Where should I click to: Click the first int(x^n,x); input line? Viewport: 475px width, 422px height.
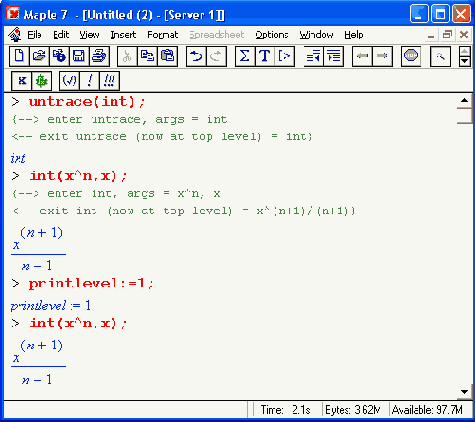click(x=78, y=176)
